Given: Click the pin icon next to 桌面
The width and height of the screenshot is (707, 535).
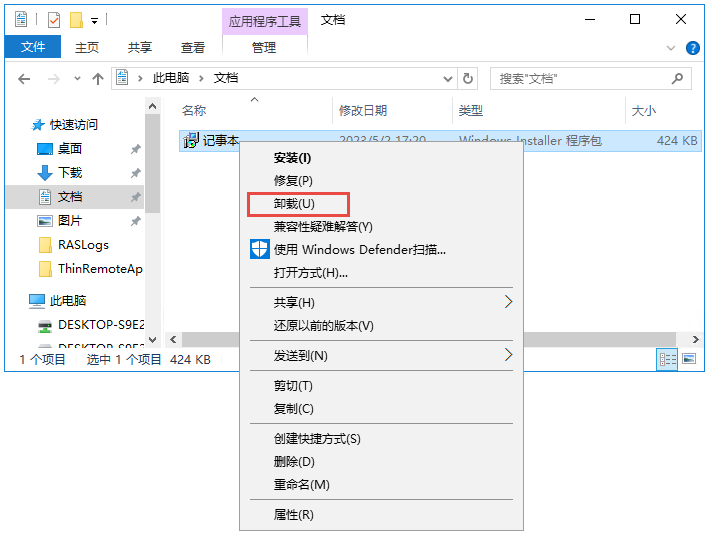Looking at the screenshot, I should [x=136, y=149].
